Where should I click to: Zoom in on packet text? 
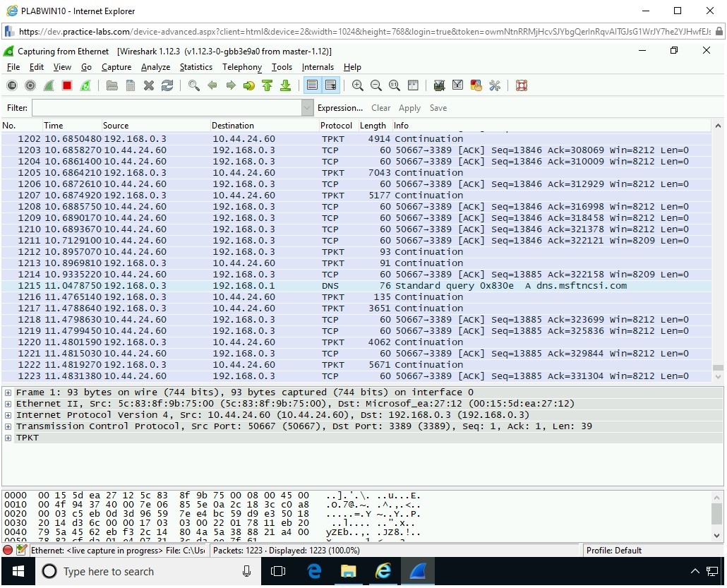[x=358, y=85]
